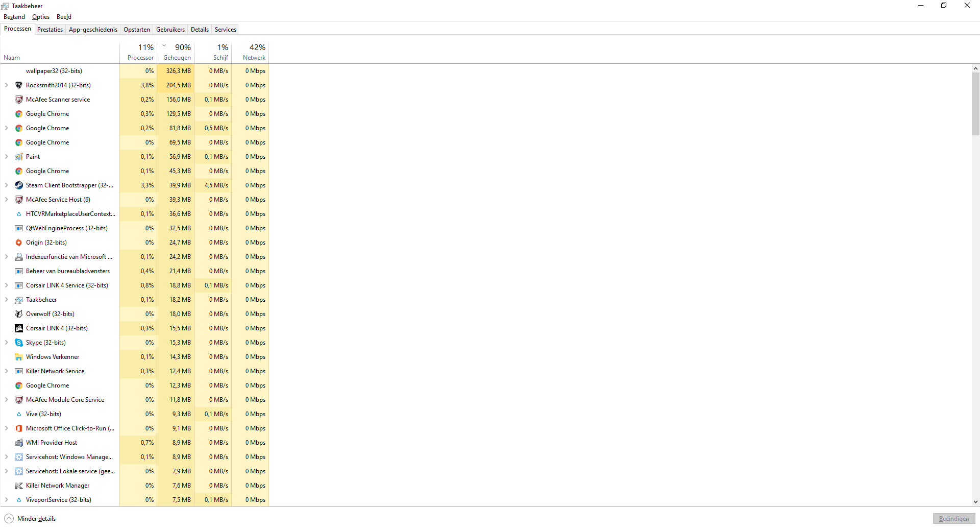Click the process list vertical scrollbar thumb
This screenshot has height=531, width=980.
click(975, 104)
